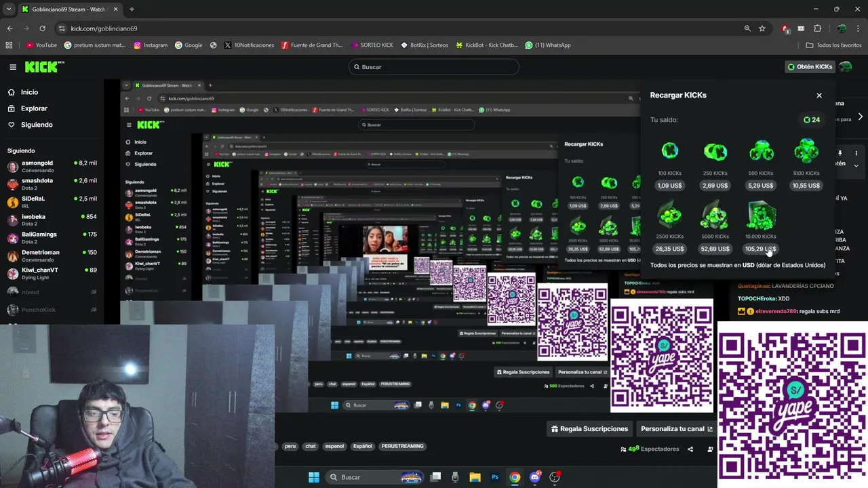Buy 1000 KICKs for 10,55 US$
The width and height of the screenshot is (868, 488).
pos(806,186)
